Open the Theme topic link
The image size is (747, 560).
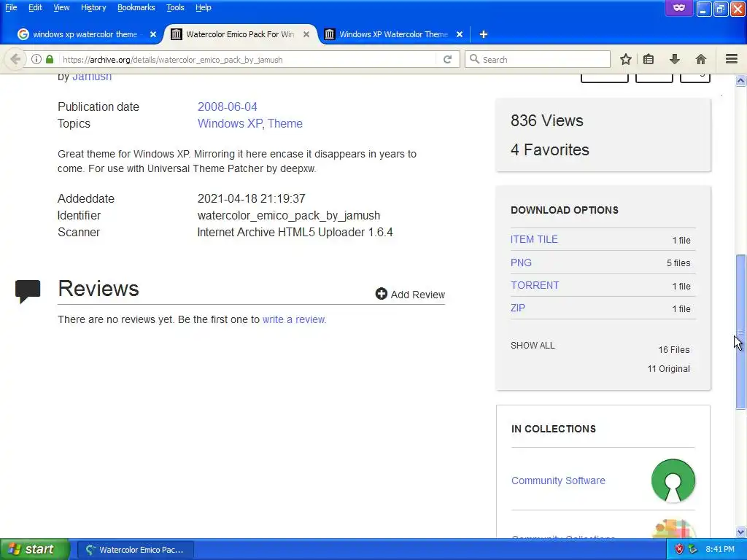pyautogui.click(x=285, y=123)
